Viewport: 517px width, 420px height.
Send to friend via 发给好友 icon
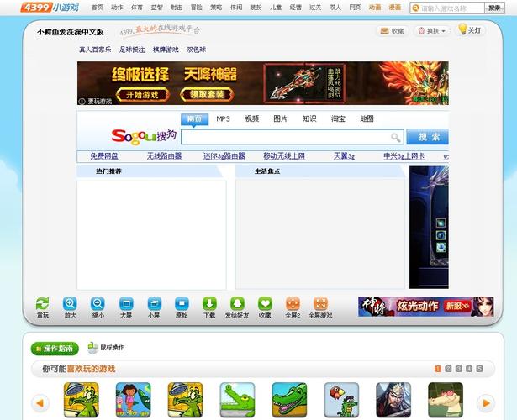pyautogui.click(x=237, y=303)
